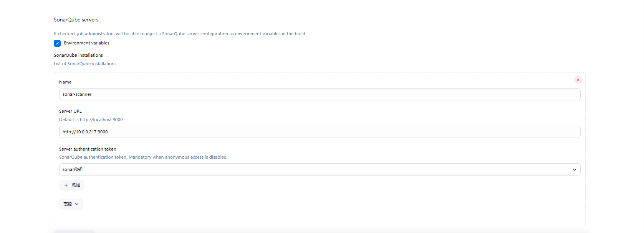Click the 'Mandatory when anonymous access is disabled' hint
Viewport: 644px width, 233px height.
[178, 157]
